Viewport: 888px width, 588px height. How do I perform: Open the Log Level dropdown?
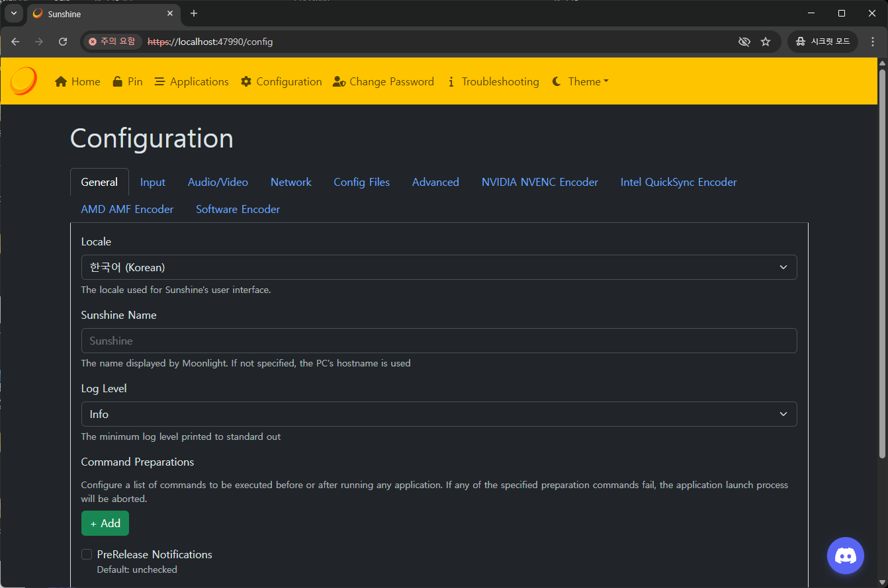[x=439, y=414]
